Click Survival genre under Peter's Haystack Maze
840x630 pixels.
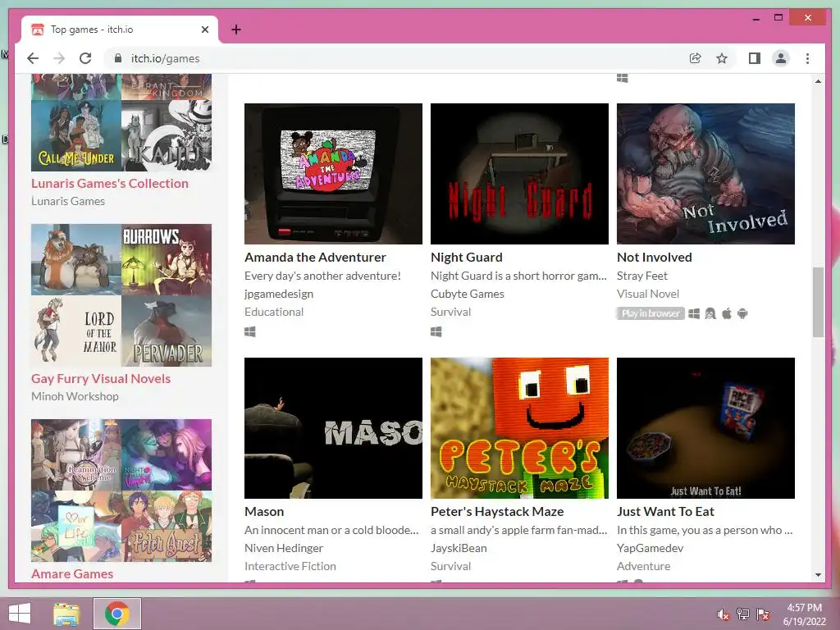pyautogui.click(x=450, y=566)
